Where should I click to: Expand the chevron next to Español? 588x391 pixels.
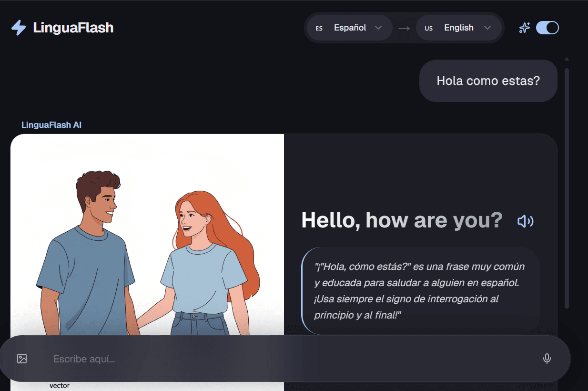pyautogui.click(x=378, y=28)
